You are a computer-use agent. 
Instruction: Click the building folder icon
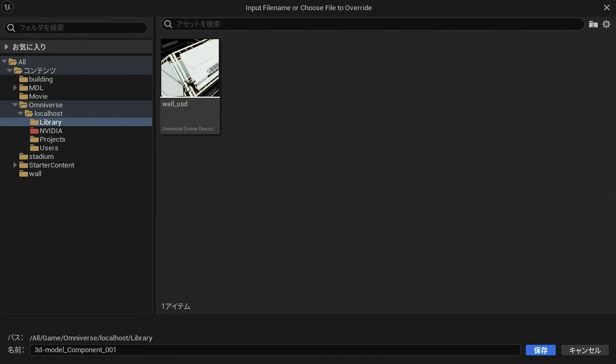(24, 79)
